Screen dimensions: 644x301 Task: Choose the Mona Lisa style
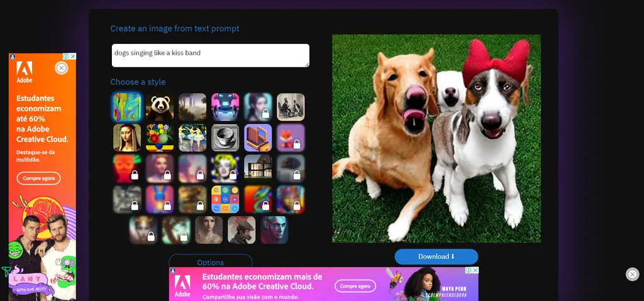point(127,138)
